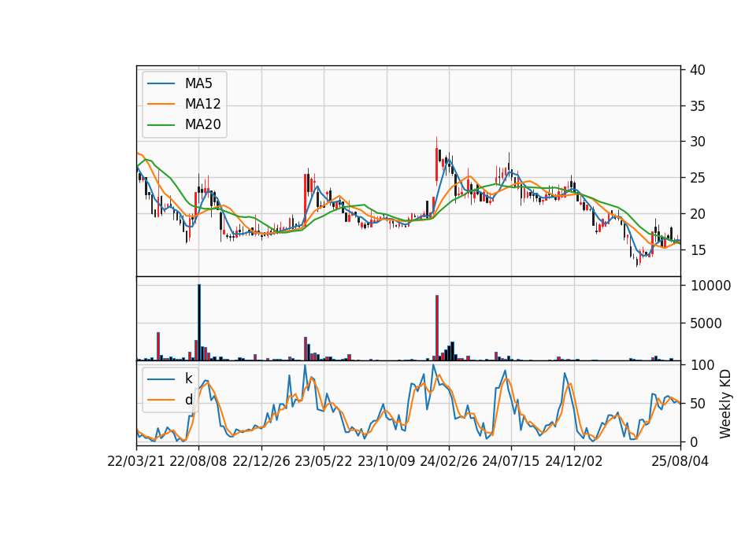Click the 23/05/22 date tick label
This screenshot has height=543, width=756.
(324, 462)
